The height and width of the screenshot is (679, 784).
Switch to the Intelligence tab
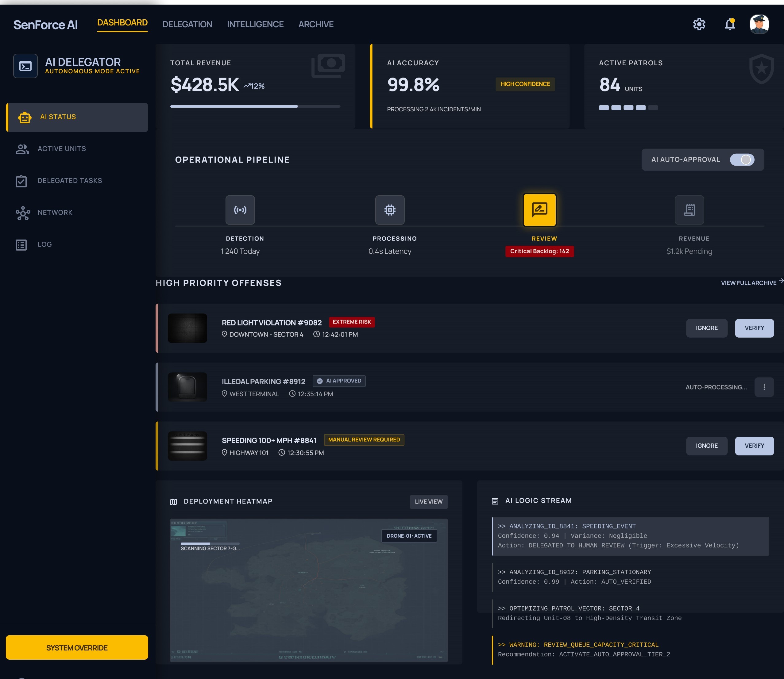click(255, 24)
